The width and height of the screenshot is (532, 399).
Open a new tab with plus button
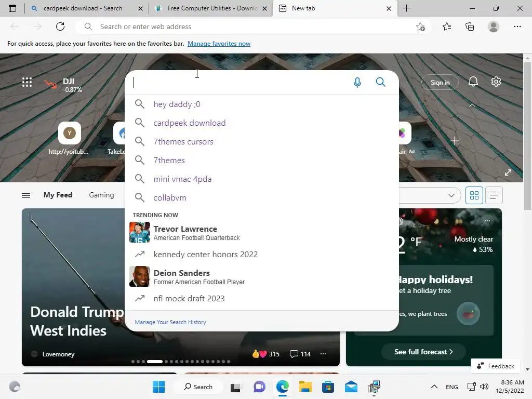point(406,8)
